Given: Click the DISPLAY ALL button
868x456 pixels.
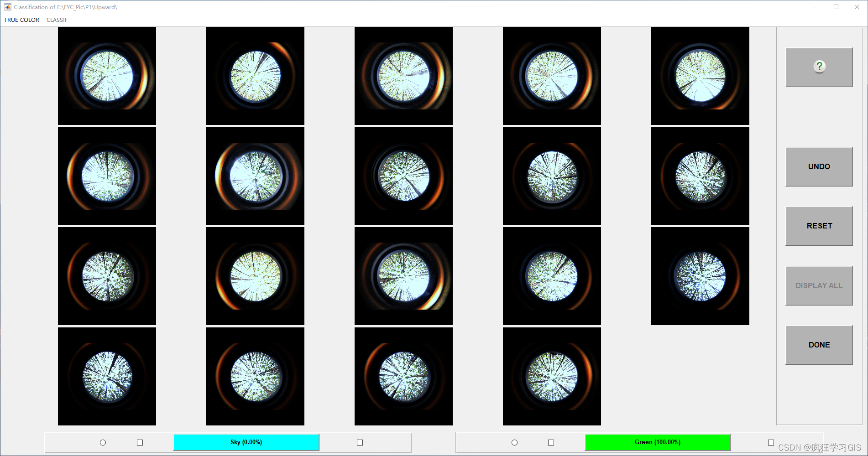Looking at the screenshot, I should tap(819, 285).
